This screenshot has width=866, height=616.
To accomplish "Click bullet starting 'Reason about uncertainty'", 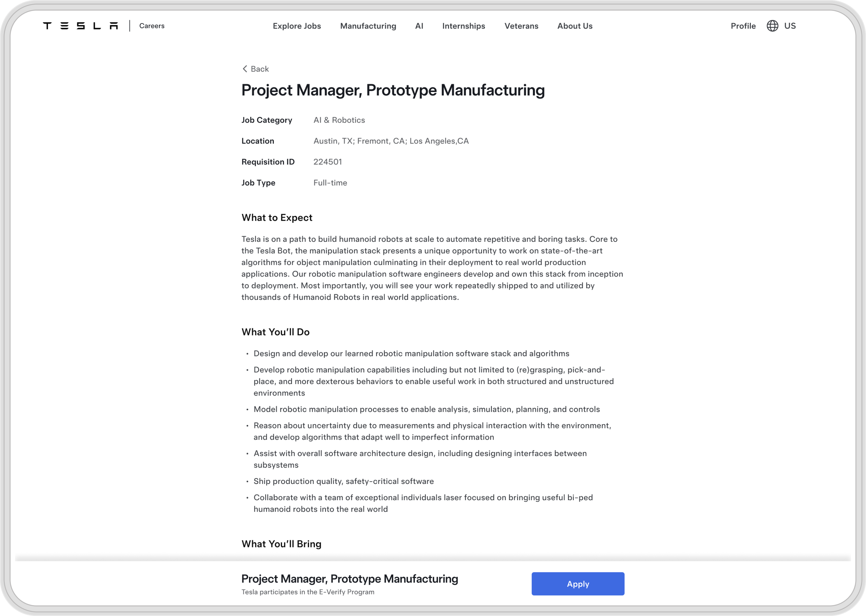I will (432, 431).
